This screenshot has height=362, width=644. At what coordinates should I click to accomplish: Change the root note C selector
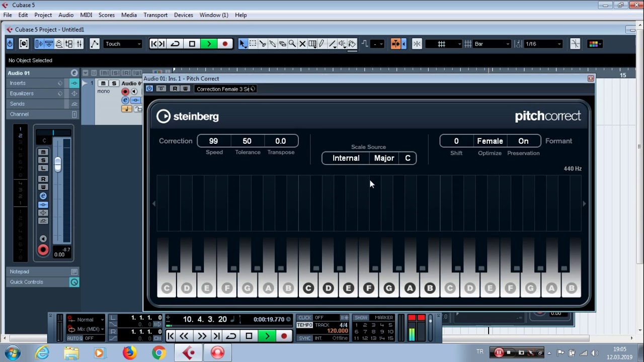pos(408,158)
